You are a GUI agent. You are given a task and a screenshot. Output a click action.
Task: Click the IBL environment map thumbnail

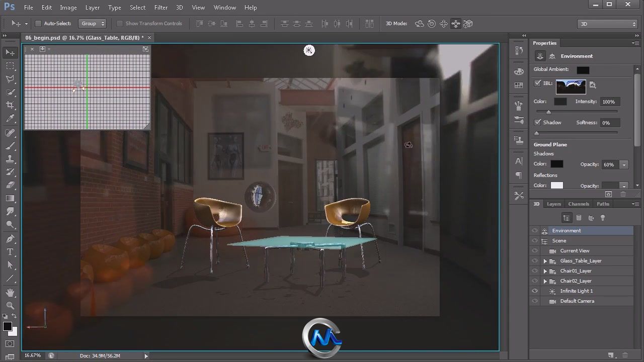point(571,87)
